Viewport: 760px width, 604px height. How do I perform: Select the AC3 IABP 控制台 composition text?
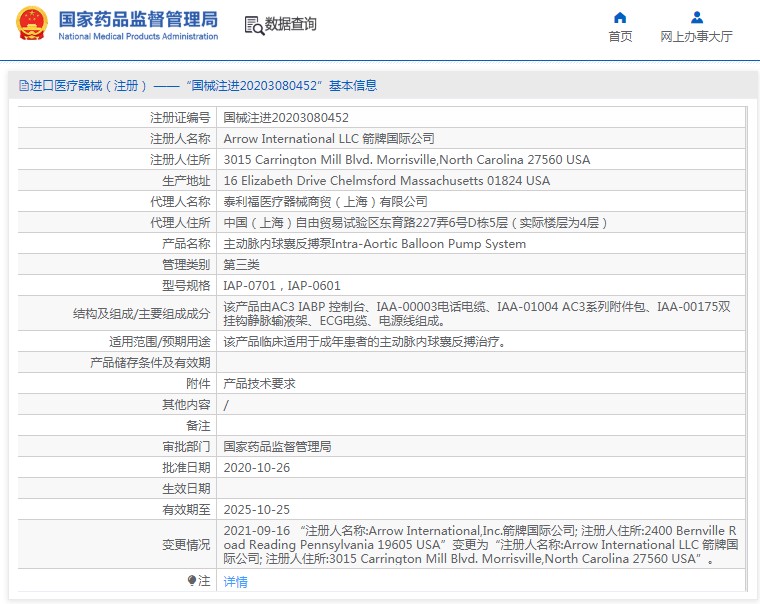(x=477, y=314)
